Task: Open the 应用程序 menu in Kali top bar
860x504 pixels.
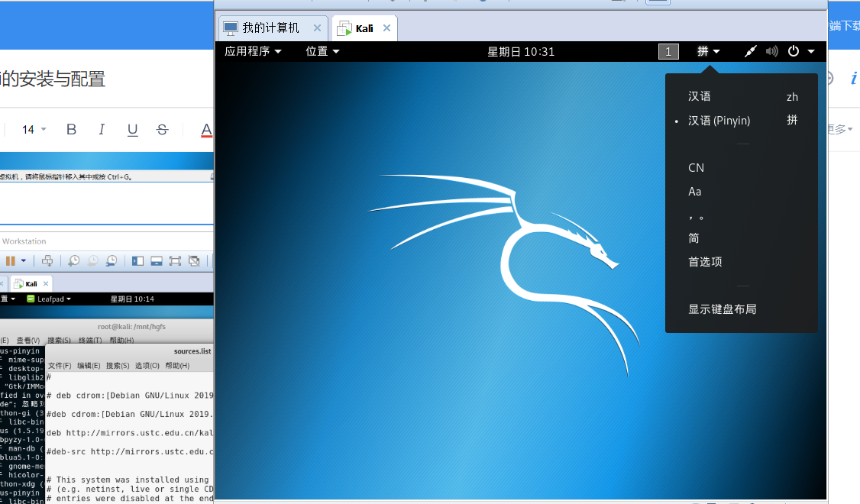Action: [253, 51]
